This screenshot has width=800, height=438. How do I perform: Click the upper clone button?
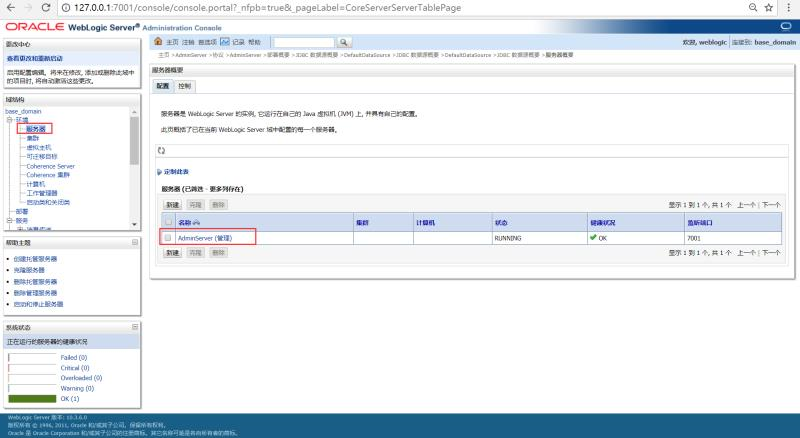195,205
